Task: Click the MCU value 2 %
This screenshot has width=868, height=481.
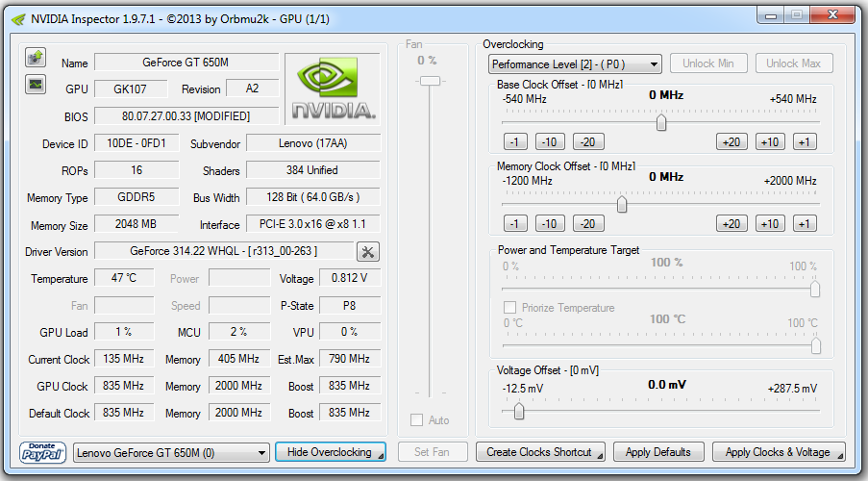Action: [x=239, y=331]
